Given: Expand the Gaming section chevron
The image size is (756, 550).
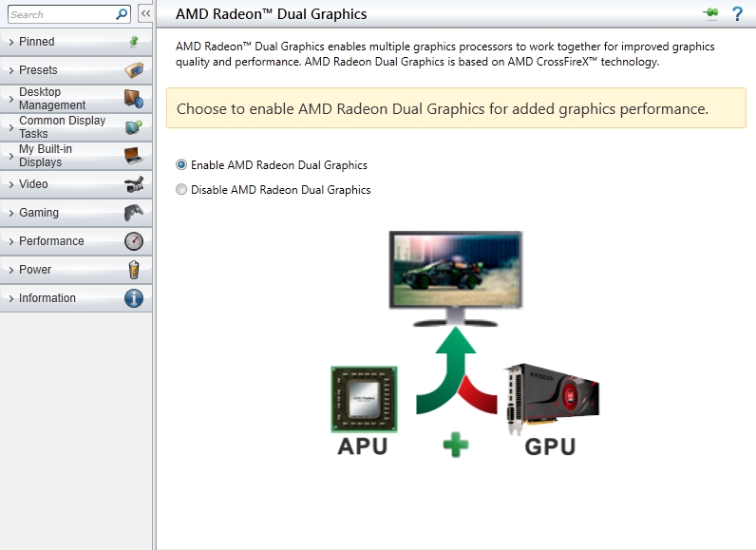Looking at the screenshot, I should [x=11, y=213].
